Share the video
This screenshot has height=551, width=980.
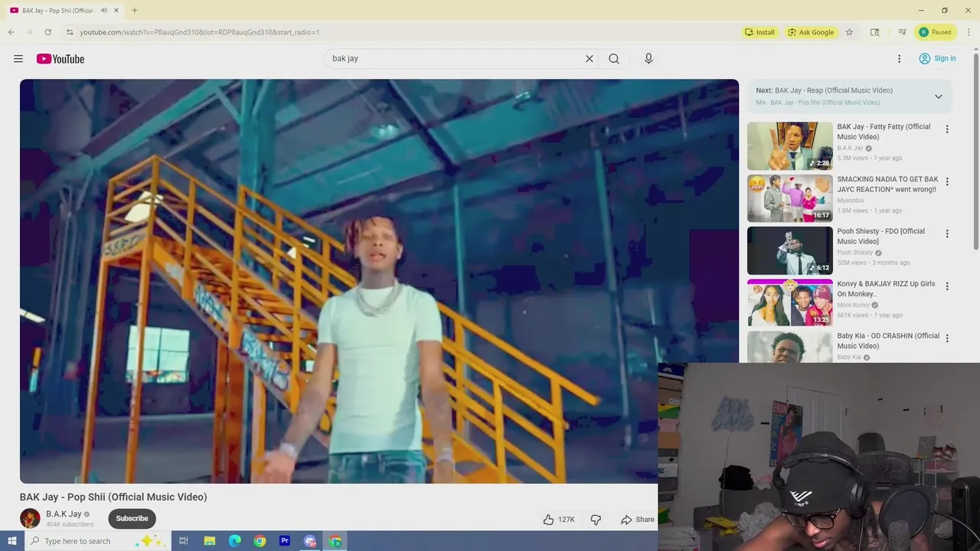[638, 520]
